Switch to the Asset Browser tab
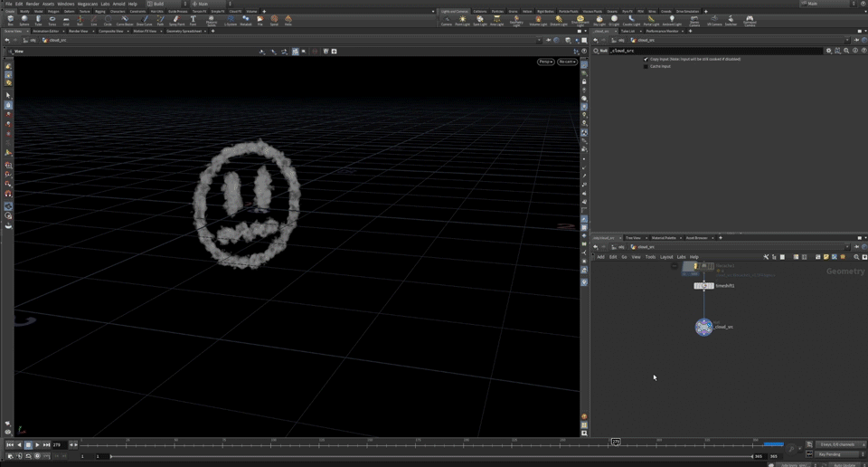This screenshot has width=868, height=467. coord(696,238)
